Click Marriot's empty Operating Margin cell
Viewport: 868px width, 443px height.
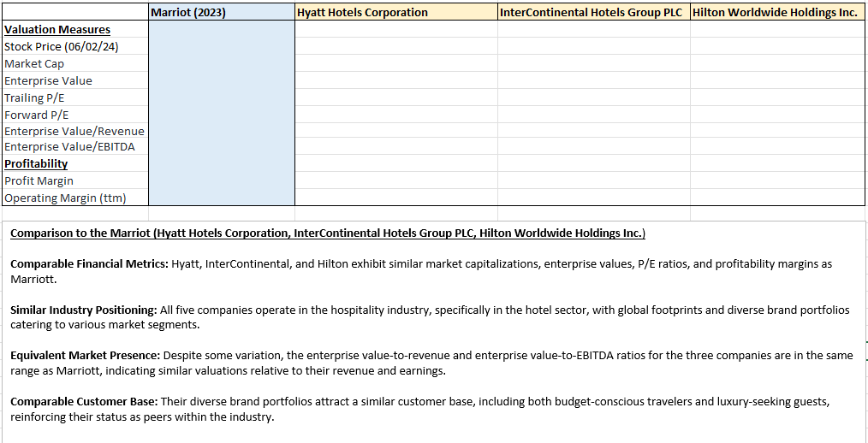[222, 198]
